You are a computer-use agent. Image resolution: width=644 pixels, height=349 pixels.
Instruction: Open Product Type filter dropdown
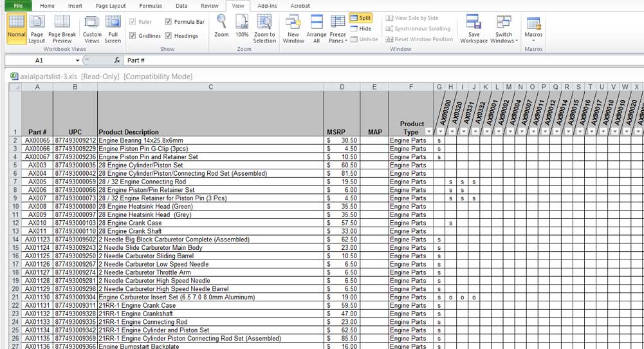click(x=428, y=131)
